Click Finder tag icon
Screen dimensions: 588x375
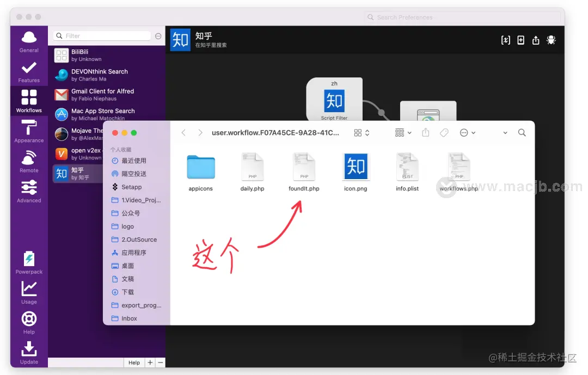click(x=444, y=133)
